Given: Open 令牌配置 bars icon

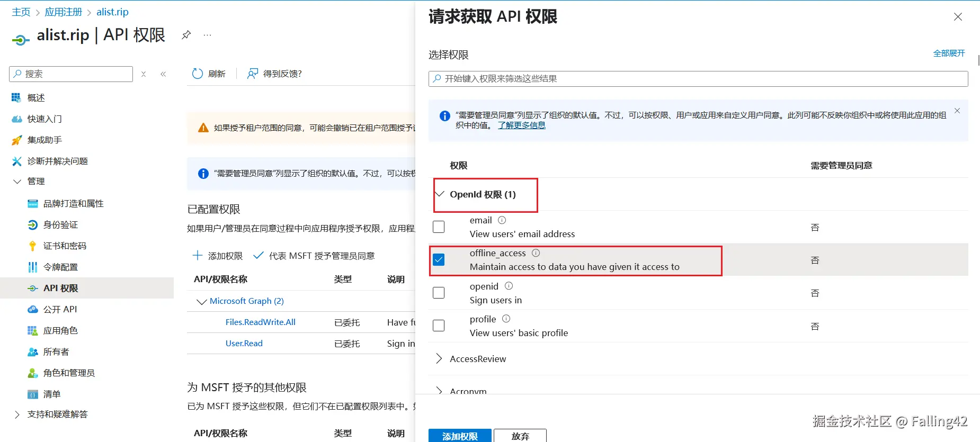Looking at the screenshot, I should pyautogui.click(x=33, y=267).
